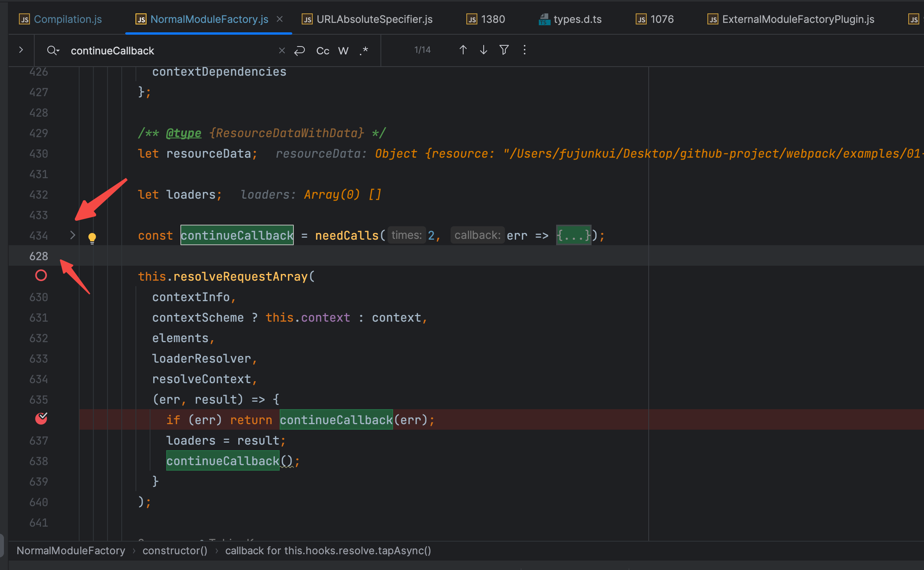Screen dimensions: 924x570
Task: Click the new line search icon
Action: (300, 51)
